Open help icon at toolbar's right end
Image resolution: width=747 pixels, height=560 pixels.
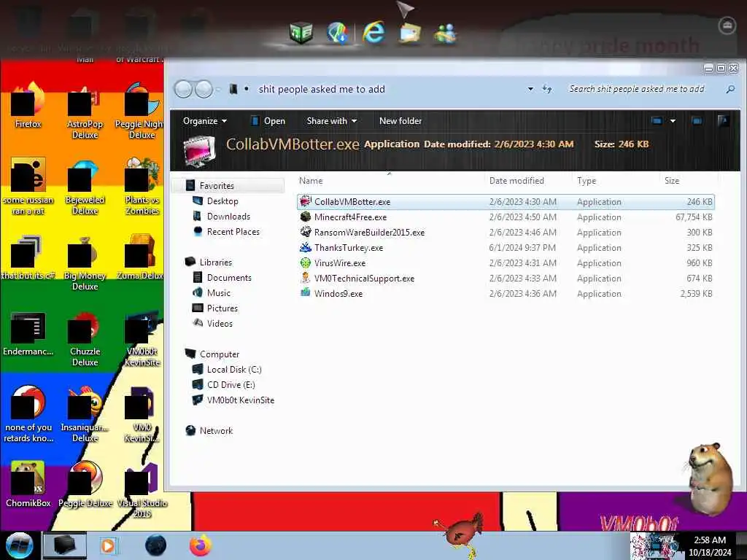point(723,121)
